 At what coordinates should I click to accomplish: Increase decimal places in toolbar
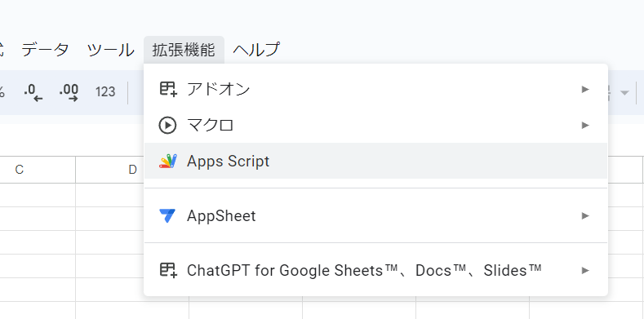(69, 92)
